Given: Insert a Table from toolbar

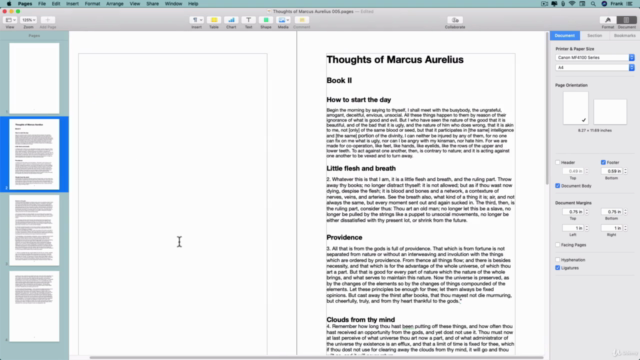Looking at the screenshot, I should point(214,20).
